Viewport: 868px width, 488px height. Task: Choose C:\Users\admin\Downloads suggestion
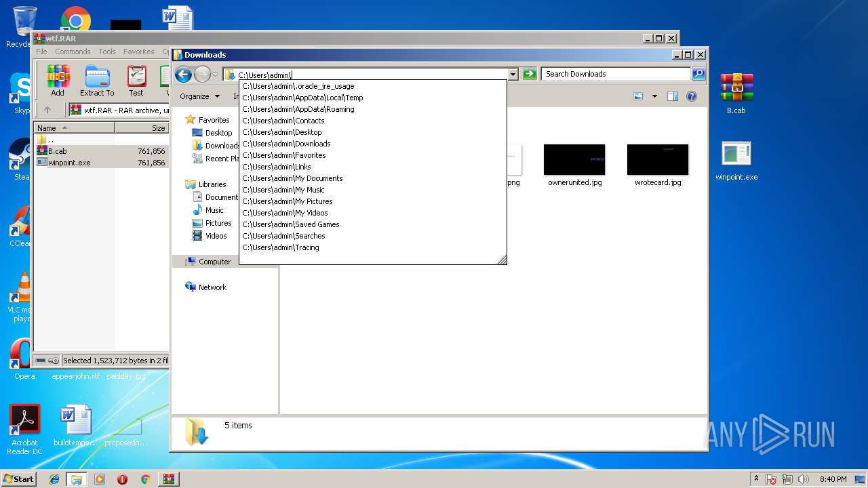pyautogui.click(x=373, y=144)
